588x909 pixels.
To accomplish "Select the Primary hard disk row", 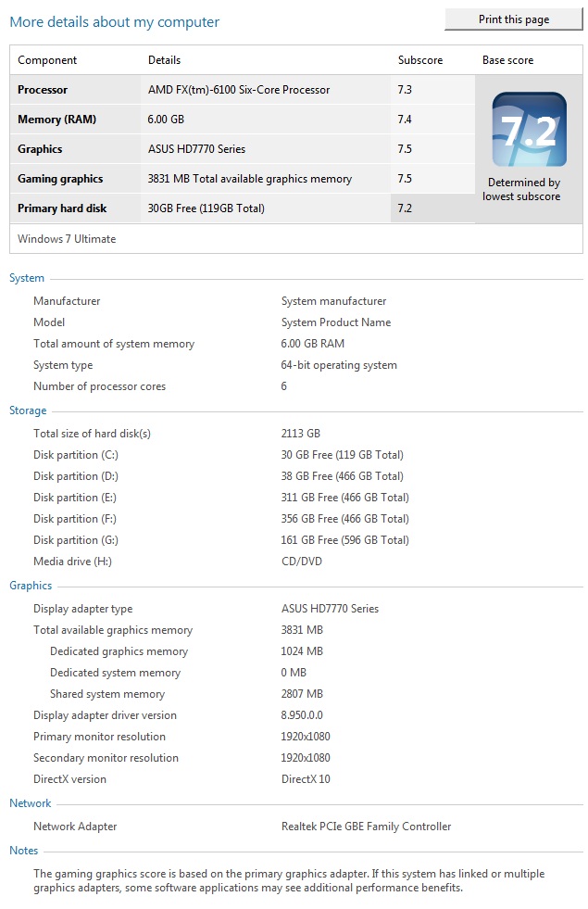I will [243, 208].
